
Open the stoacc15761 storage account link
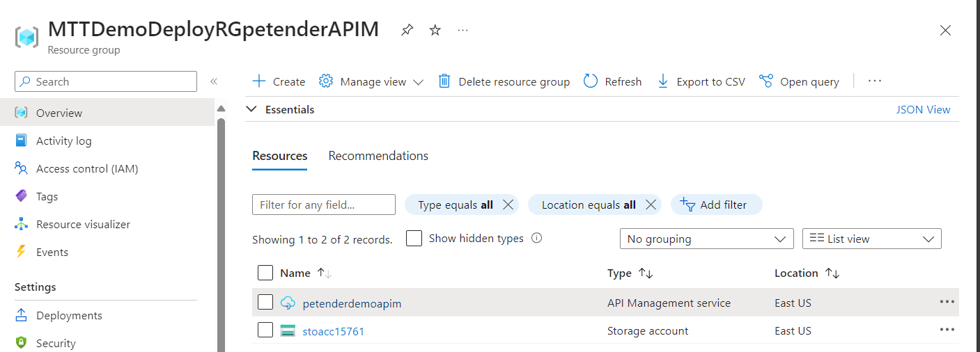tap(334, 331)
